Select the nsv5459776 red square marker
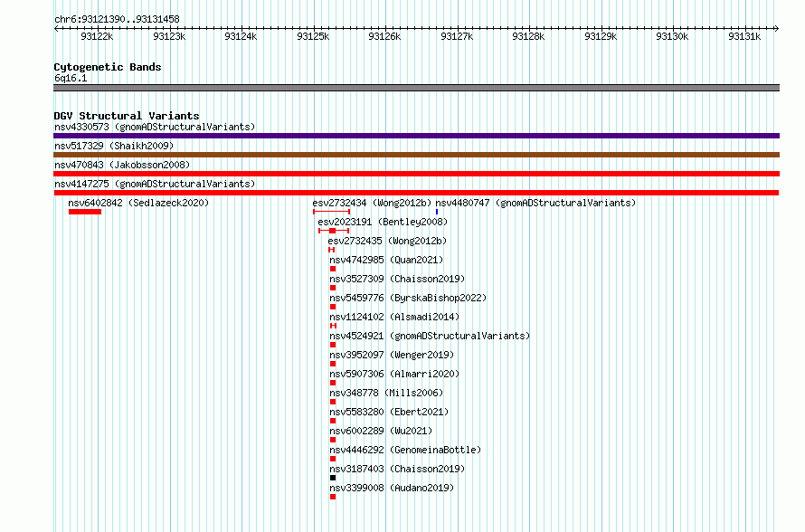Screen dimensions: 805x532 [333, 307]
